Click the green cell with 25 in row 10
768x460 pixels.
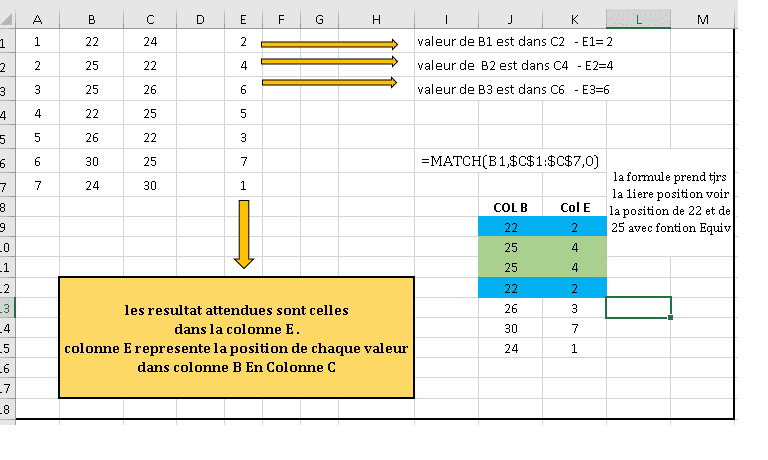(x=511, y=247)
